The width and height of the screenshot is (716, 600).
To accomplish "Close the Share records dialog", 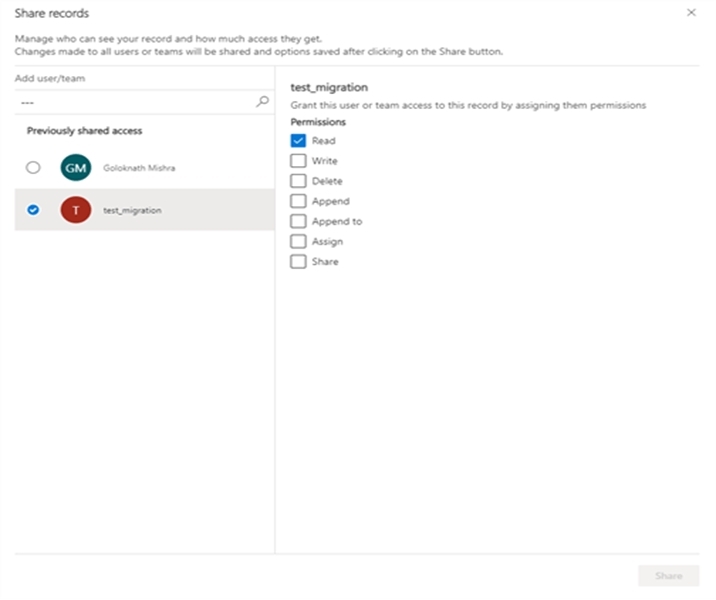I will [x=691, y=13].
